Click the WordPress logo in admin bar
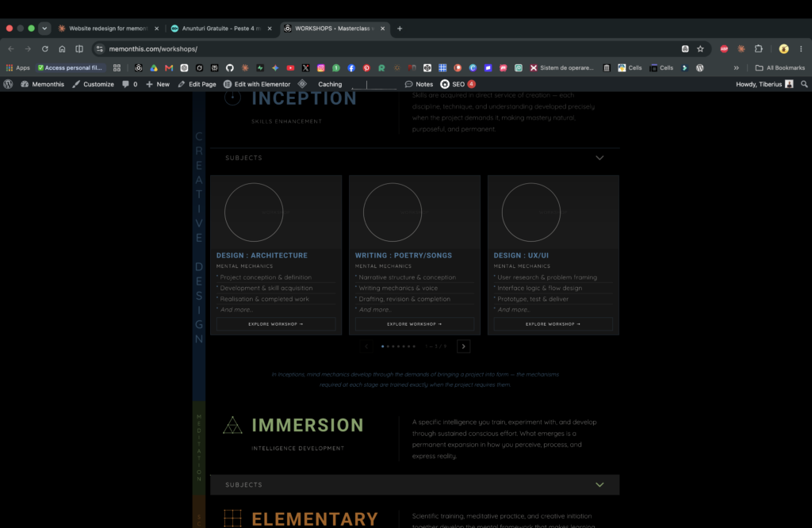This screenshot has height=528, width=812. click(8, 84)
